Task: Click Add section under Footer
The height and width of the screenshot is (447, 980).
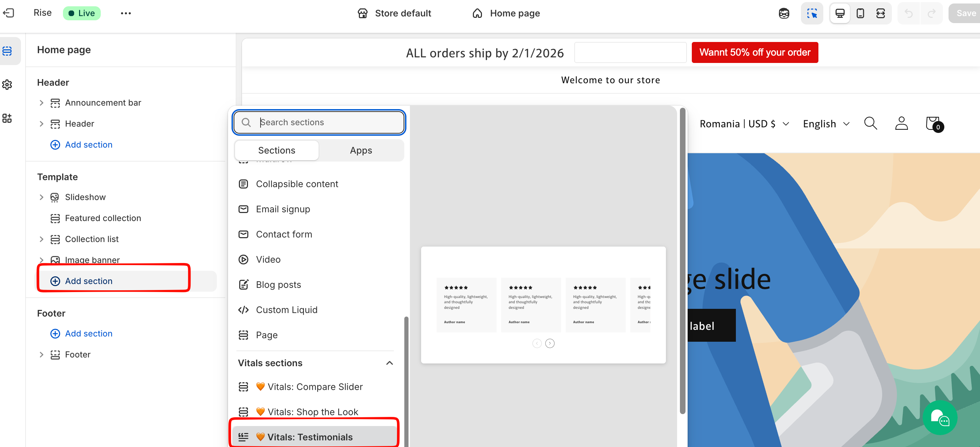Action: pyautogui.click(x=88, y=333)
